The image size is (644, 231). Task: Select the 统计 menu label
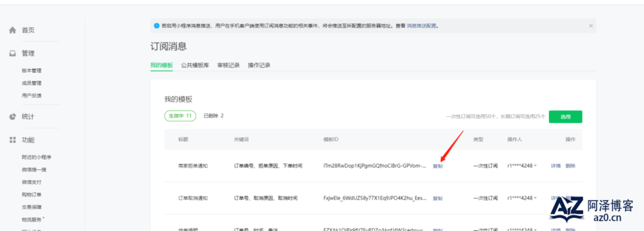28,117
